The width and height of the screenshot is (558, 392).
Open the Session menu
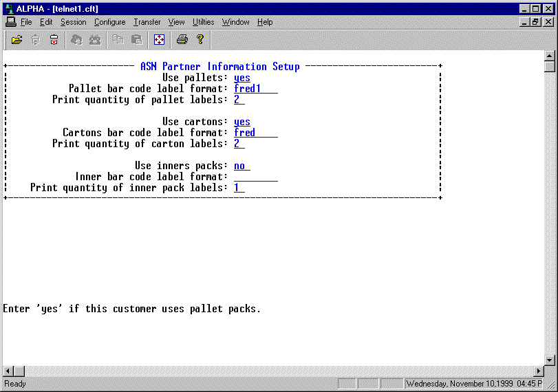coord(73,22)
